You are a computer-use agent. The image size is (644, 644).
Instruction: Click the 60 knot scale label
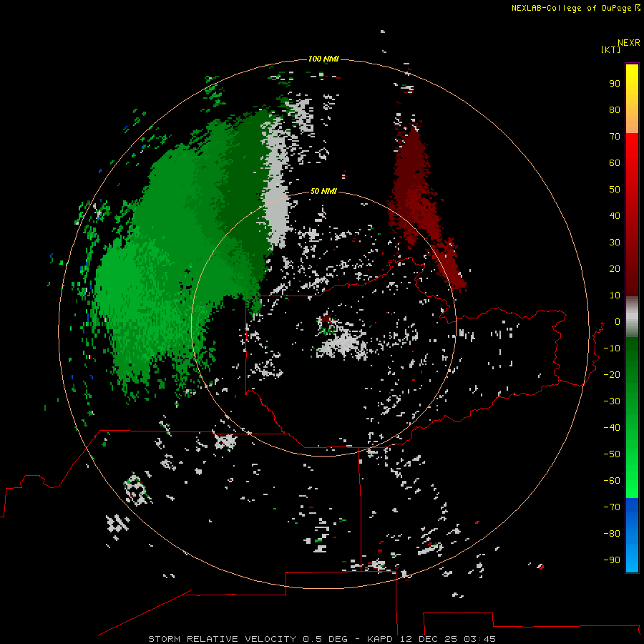pos(615,162)
